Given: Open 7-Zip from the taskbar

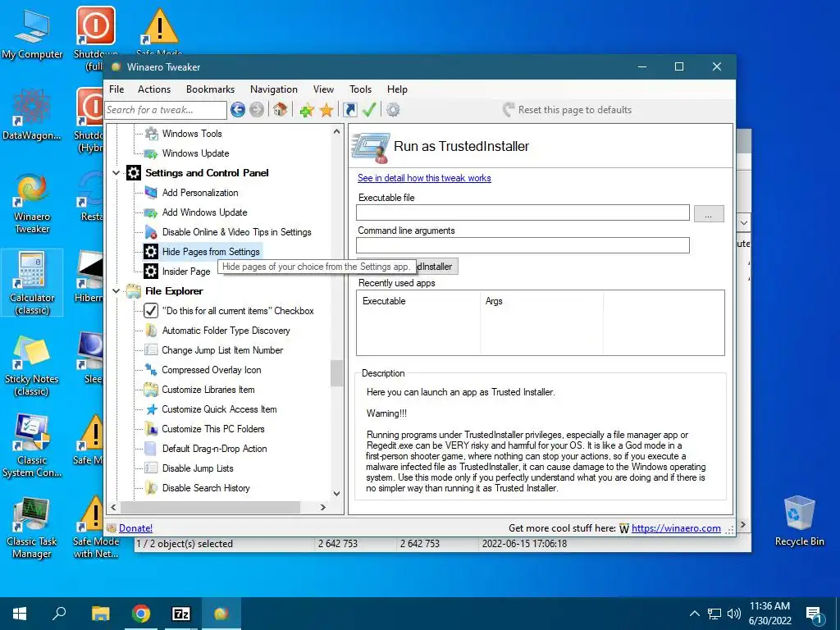Looking at the screenshot, I should (x=180, y=614).
